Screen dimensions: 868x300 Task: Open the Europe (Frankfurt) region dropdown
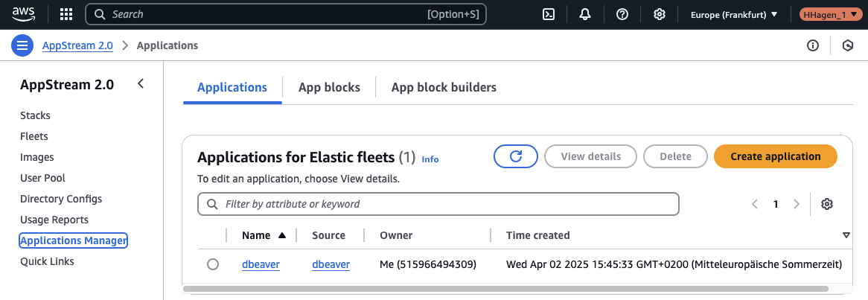coord(733,15)
